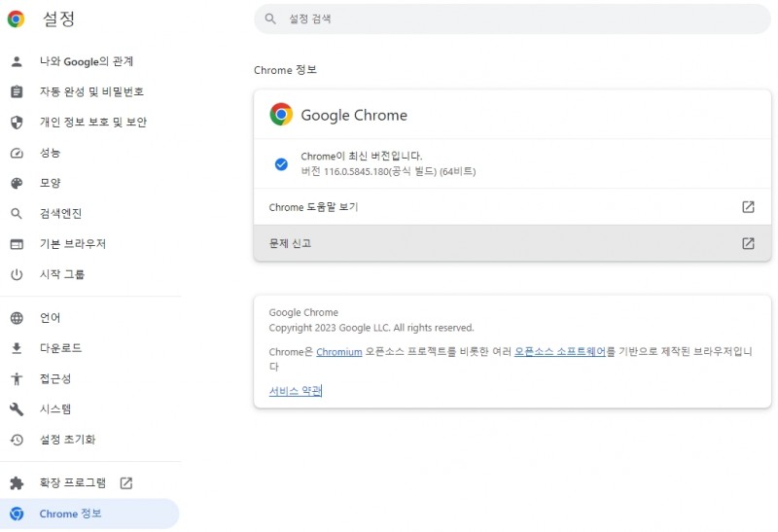Open the 오픈소스 소프트웨어 link

tap(560, 352)
